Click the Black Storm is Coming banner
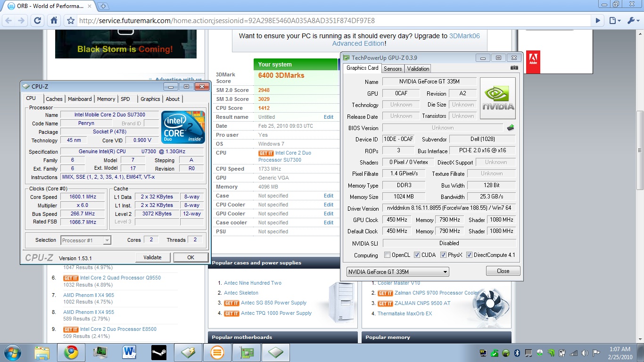Screen dimensions: 644x362 [125, 45]
